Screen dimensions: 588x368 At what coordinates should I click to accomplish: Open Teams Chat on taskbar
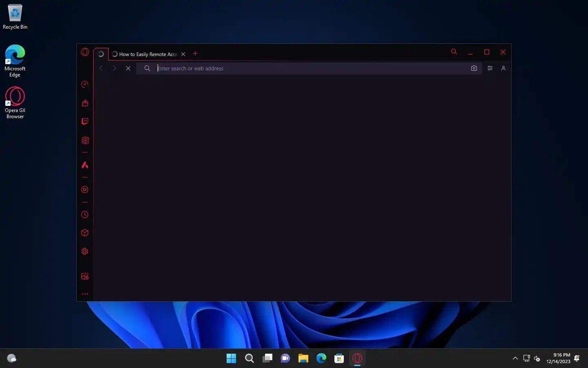pos(285,359)
